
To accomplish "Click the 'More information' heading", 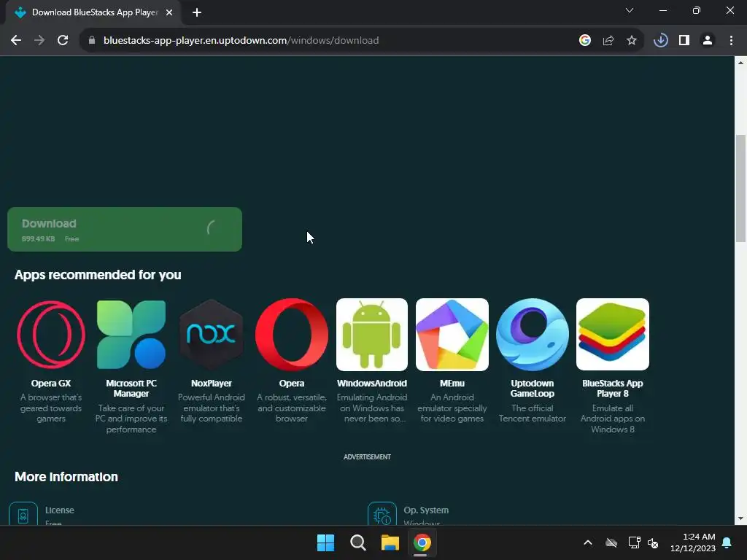I will pyautogui.click(x=66, y=477).
